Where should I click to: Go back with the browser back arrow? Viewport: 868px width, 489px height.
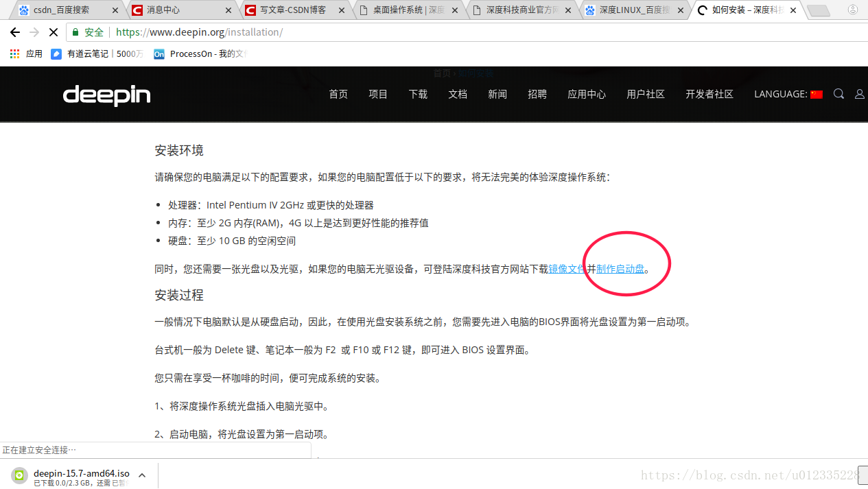pos(15,32)
